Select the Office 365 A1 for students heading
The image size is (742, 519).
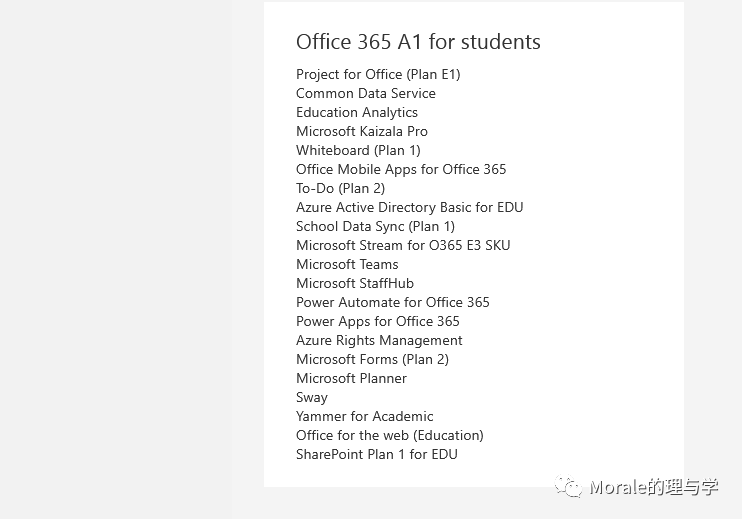click(x=418, y=42)
